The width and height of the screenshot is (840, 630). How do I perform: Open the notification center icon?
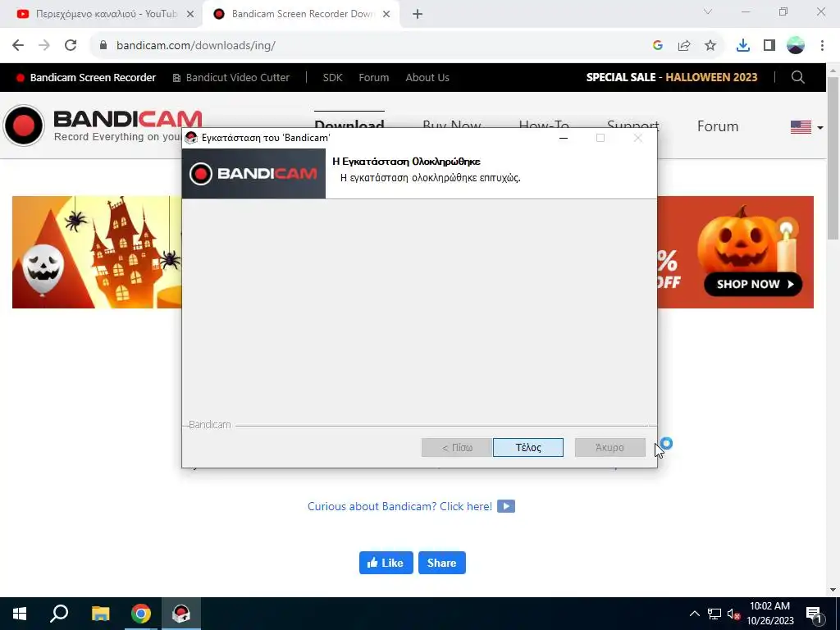click(815, 614)
